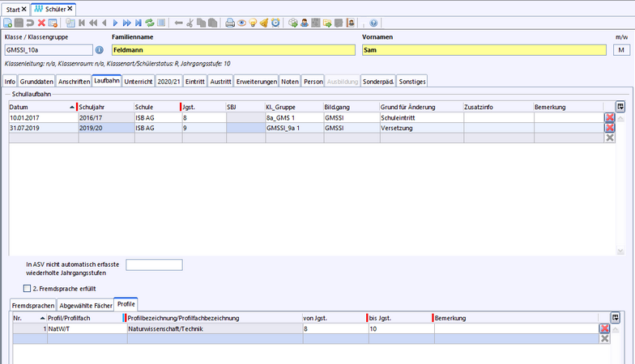
Task: Click the wiederholte Jahrgangsstufen input field
Action: 154,265
